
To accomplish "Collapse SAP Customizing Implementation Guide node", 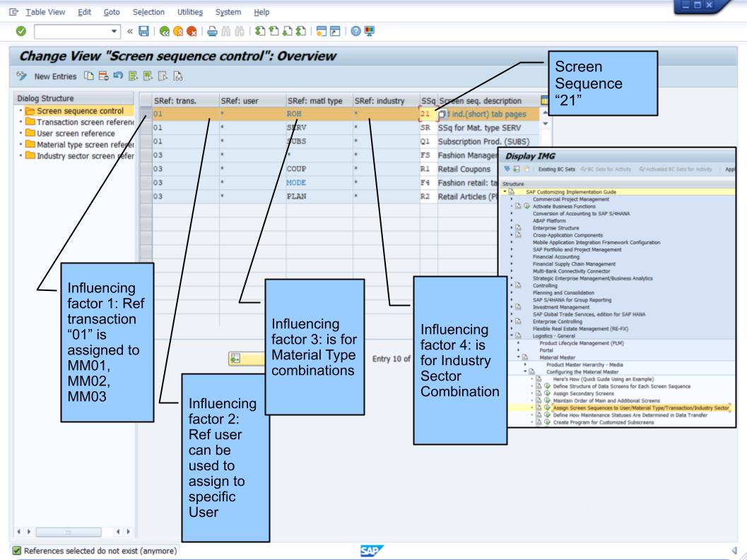I will click(505, 191).
